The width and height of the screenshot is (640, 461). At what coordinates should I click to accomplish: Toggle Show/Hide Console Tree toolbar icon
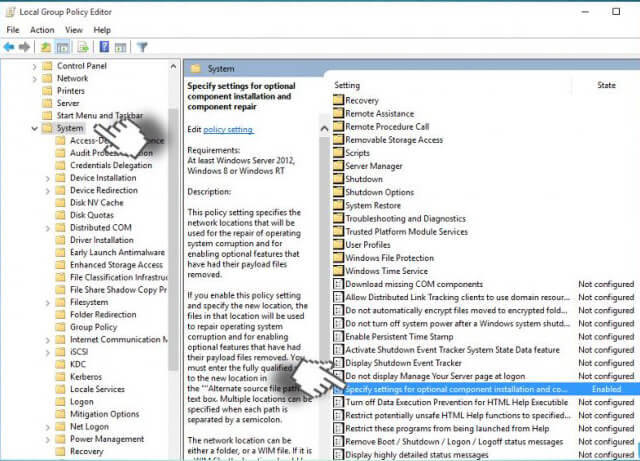point(61,46)
